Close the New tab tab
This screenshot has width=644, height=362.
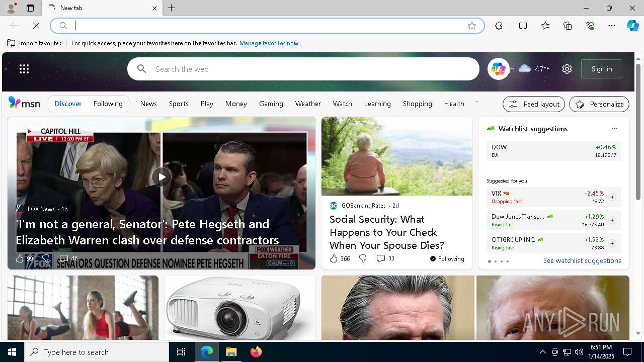point(154,8)
